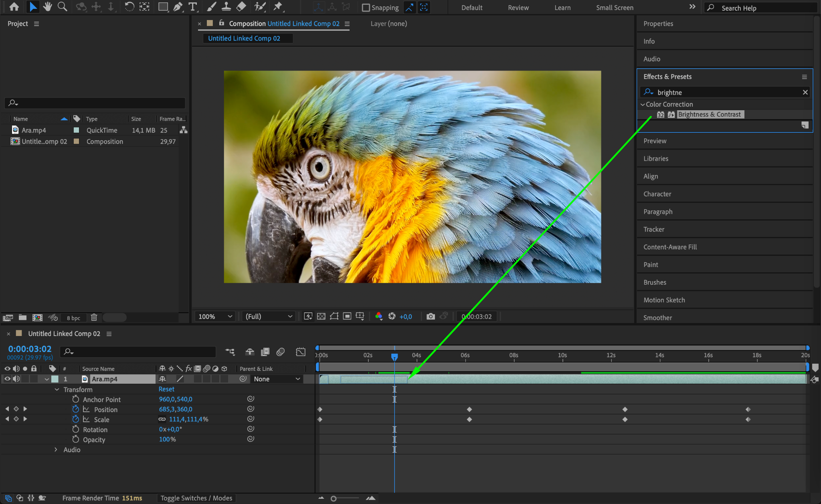Select the Type tool
The height and width of the screenshot is (504, 821).
coord(193,6)
